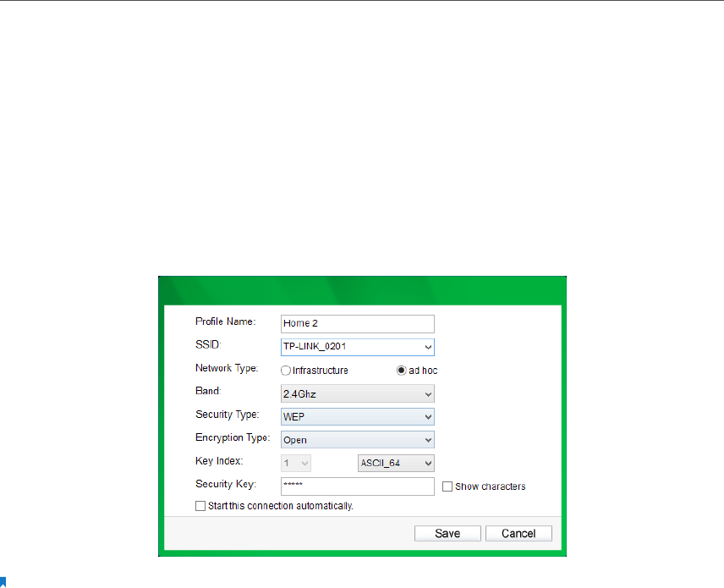Screen dimensions: 724x588
Task: Click the Profile Name label
Action: [225, 321]
